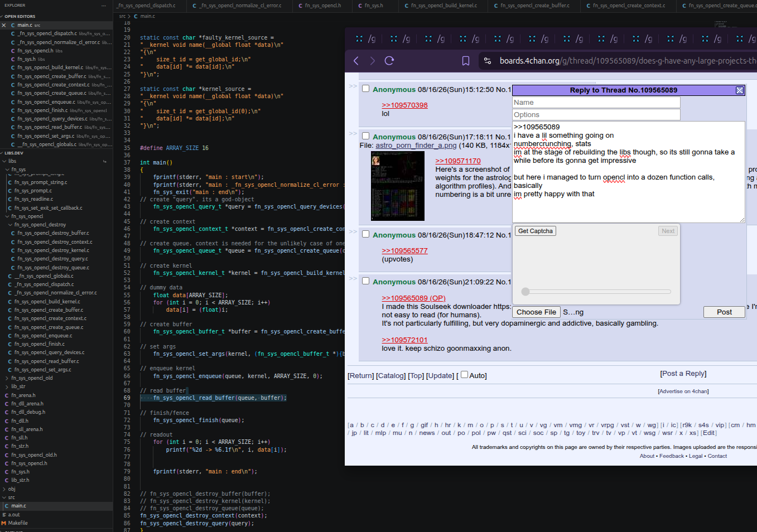Click the Options field in reply form
Screen dimensions: 757x532
[x=596, y=115]
